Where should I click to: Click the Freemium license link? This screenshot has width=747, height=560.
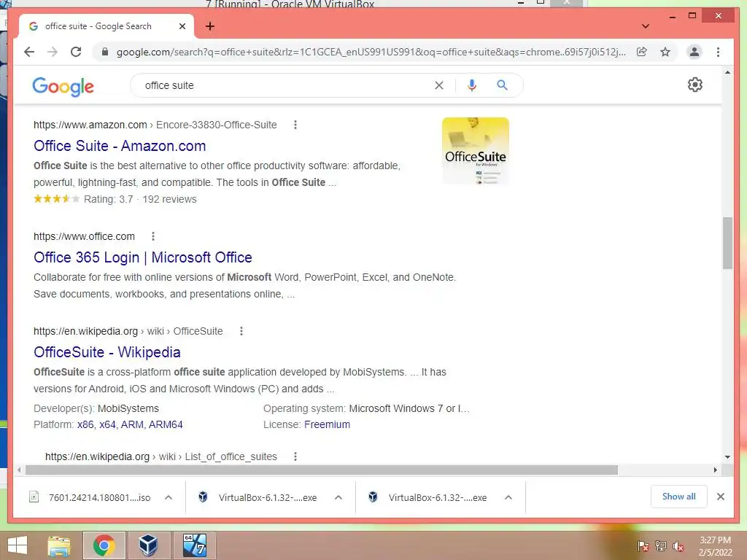click(327, 424)
